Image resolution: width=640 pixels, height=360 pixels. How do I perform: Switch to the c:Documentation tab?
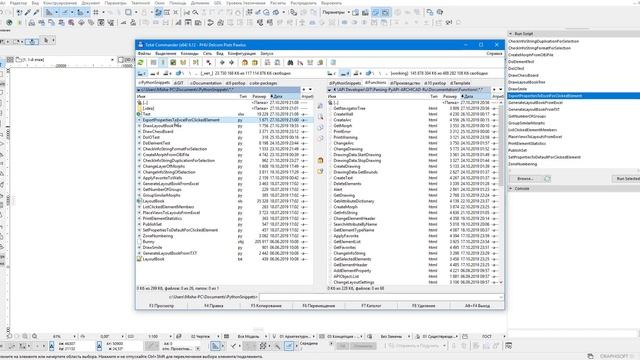[206, 83]
